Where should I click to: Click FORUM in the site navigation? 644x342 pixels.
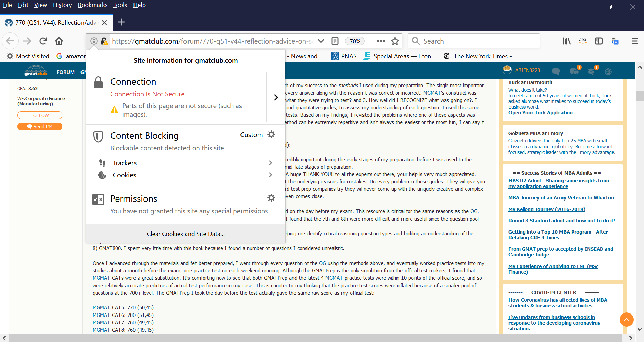point(66,72)
